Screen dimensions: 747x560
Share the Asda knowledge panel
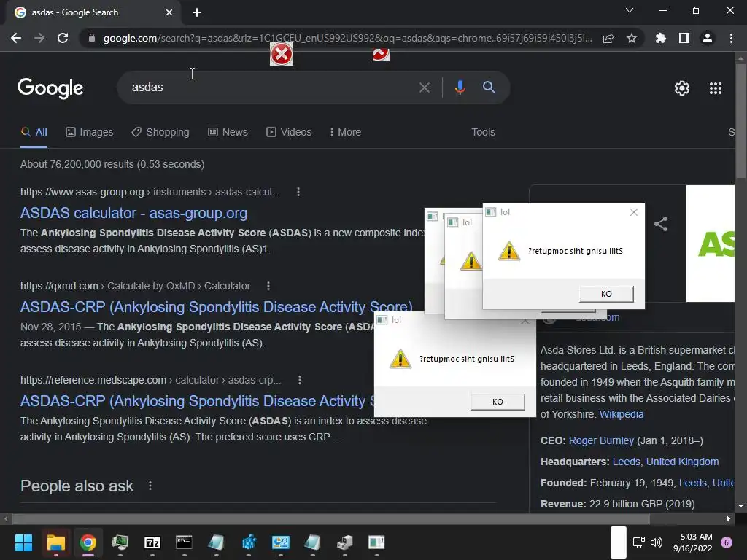point(661,224)
